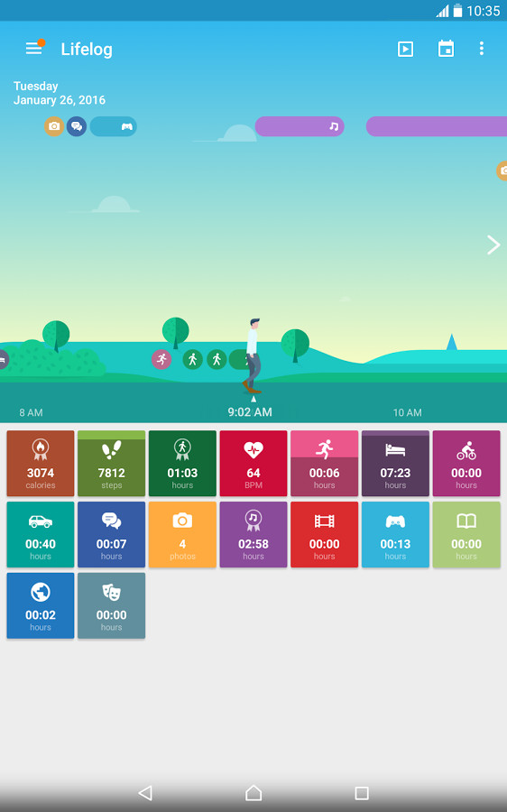Open the 00:40 hours car transport tile
This screenshot has height=812, width=507.
[x=41, y=534]
